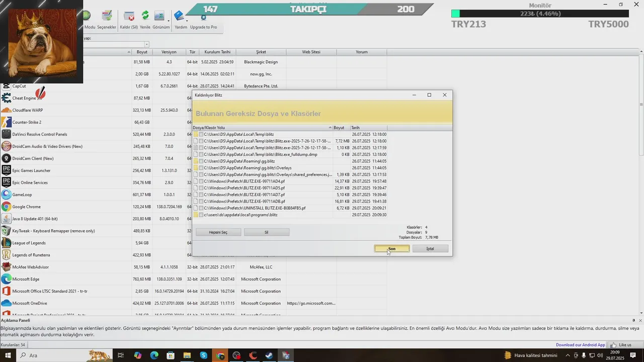Sort dialog list by Tarih column
Screen dimensions: 644x362
point(368,128)
